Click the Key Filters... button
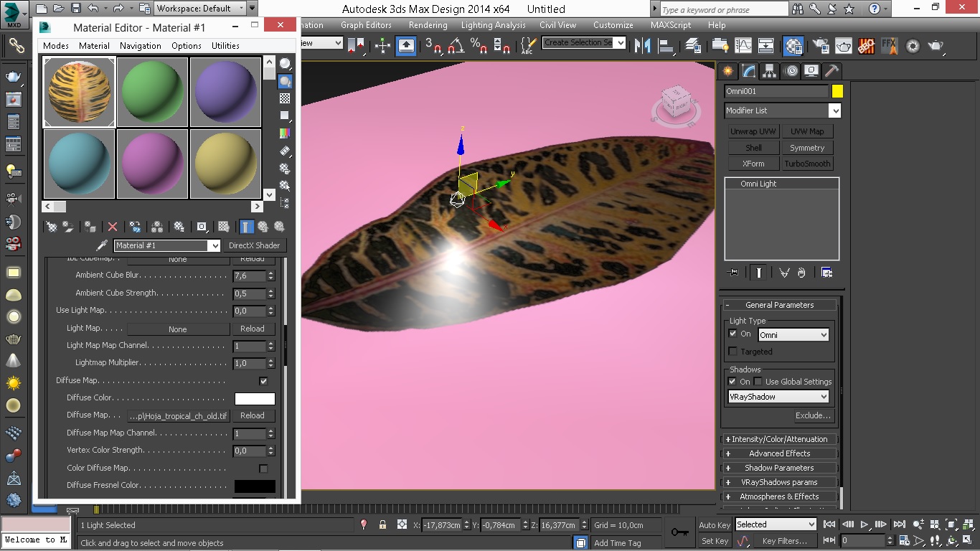 [785, 541]
